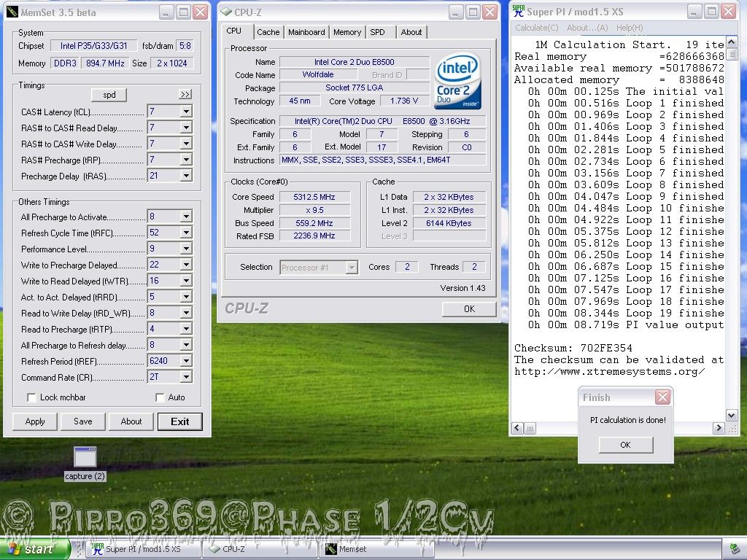Open CPU-Z from the taskbar
The height and width of the screenshot is (560, 747).
(260, 549)
